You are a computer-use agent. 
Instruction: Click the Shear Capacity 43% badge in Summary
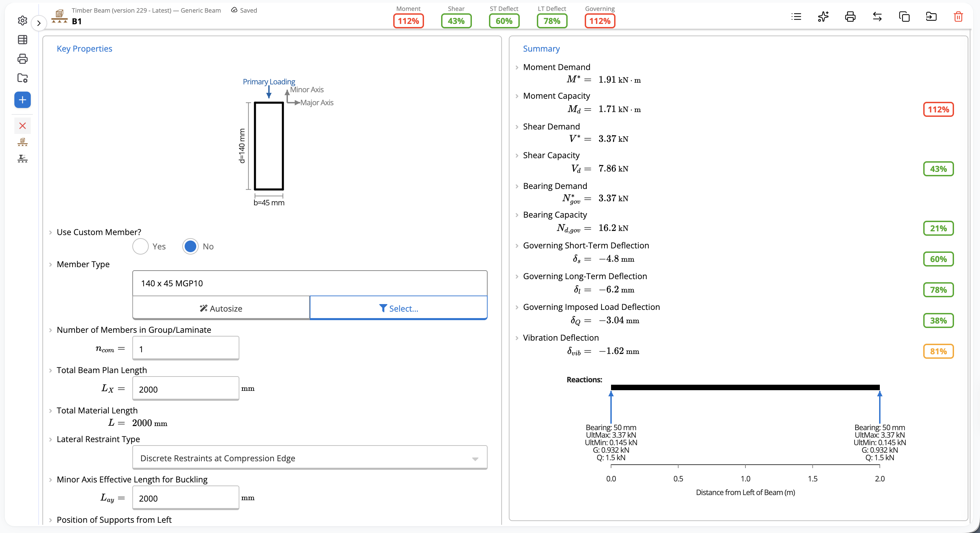(938, 169)
